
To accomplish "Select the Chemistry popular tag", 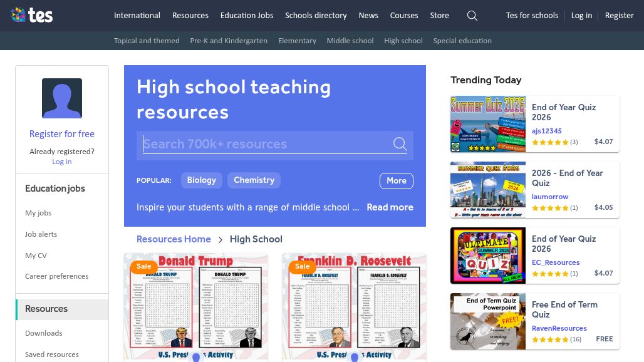I will [x=254, y=180].
